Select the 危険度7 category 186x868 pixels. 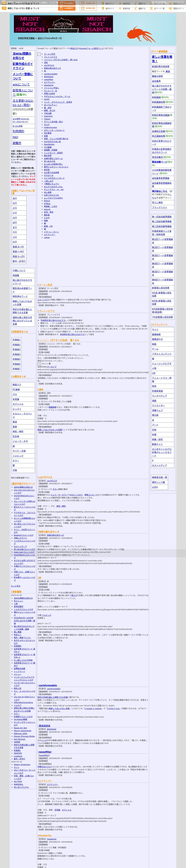17,369
